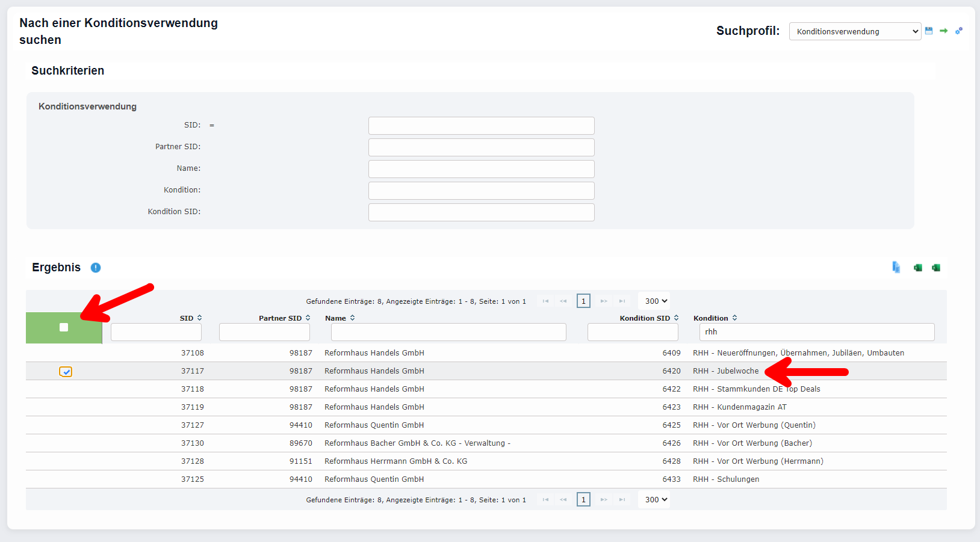Image resolution: width=980 pixels, height=542 pixels.
Task: Click page 1 button in top pagination
Action: [583, 301]
